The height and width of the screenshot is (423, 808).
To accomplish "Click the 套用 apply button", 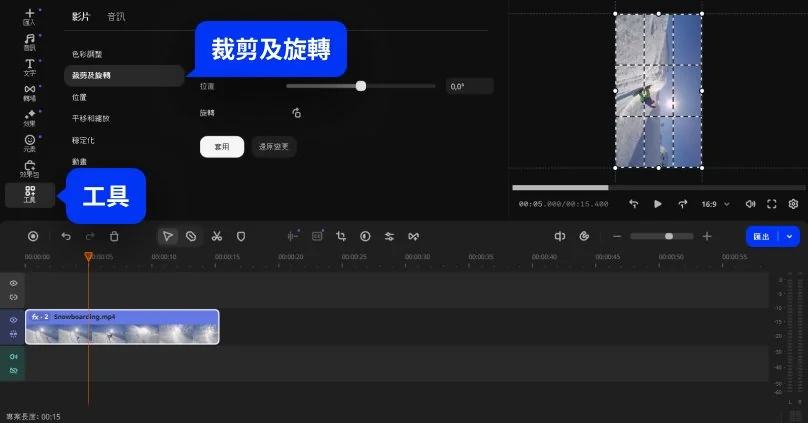I will [222, 147].
